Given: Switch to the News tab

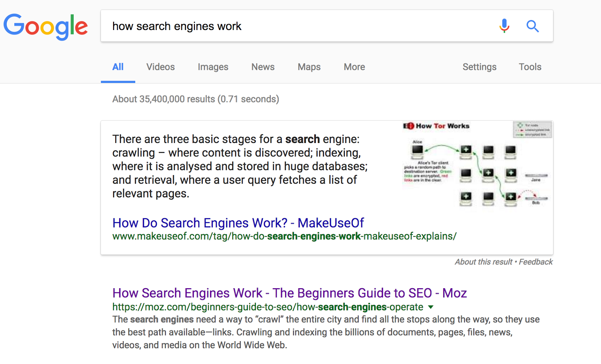Looking at the screenshot, I should tap(263, 67).
